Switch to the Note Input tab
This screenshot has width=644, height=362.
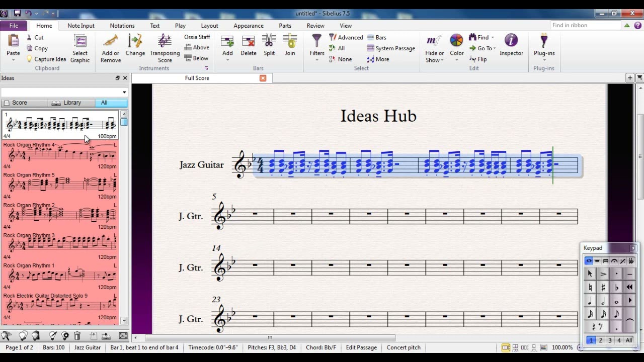[x=80, y=26]
